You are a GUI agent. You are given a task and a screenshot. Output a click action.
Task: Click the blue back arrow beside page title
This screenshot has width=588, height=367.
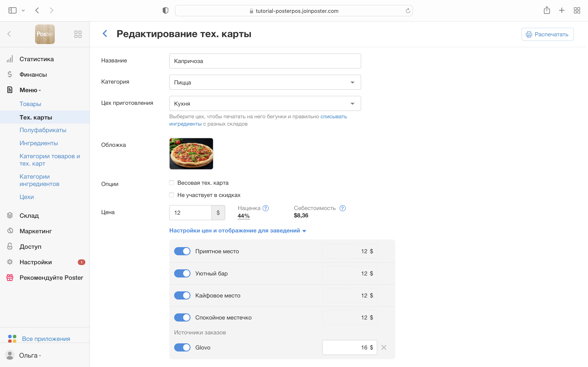point(105,33)
